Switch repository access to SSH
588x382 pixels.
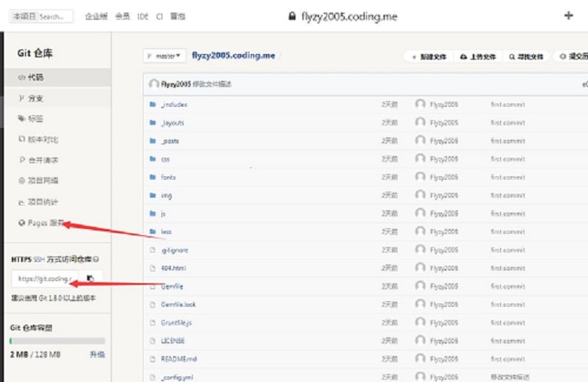click(x=39, y=260)
